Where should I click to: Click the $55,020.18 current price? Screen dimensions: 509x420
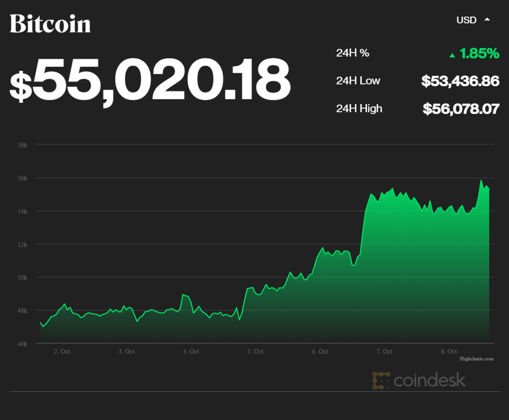[150, 80]
